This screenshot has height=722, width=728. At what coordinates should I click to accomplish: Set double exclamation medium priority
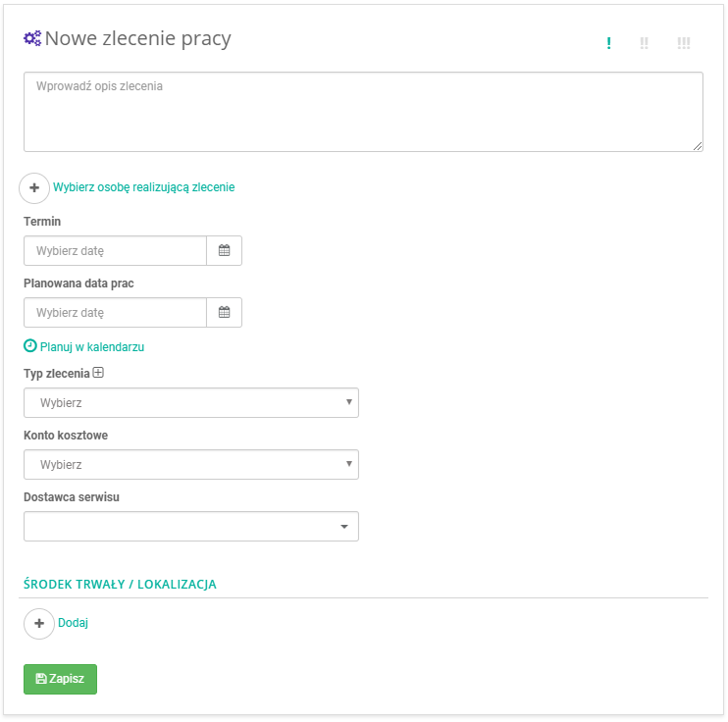[644, 43]
